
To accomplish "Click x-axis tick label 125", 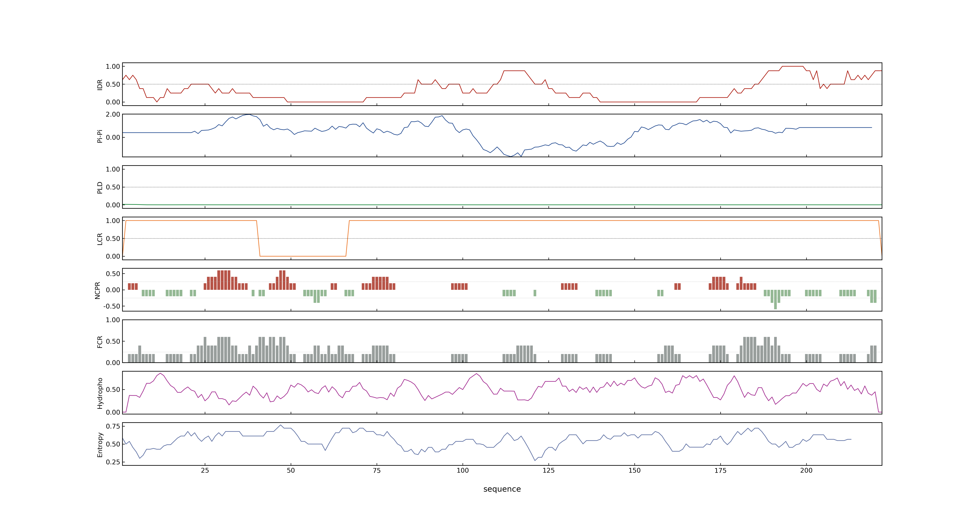I will coord(549,470).
